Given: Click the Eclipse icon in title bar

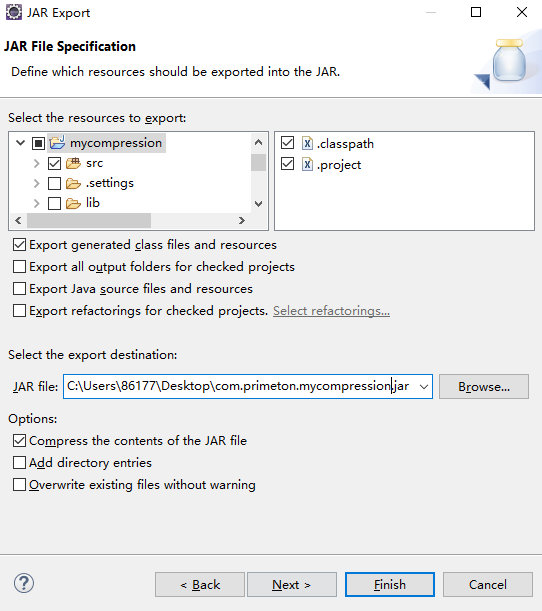Looking at the screenshot, I should [x=14, y=12].
